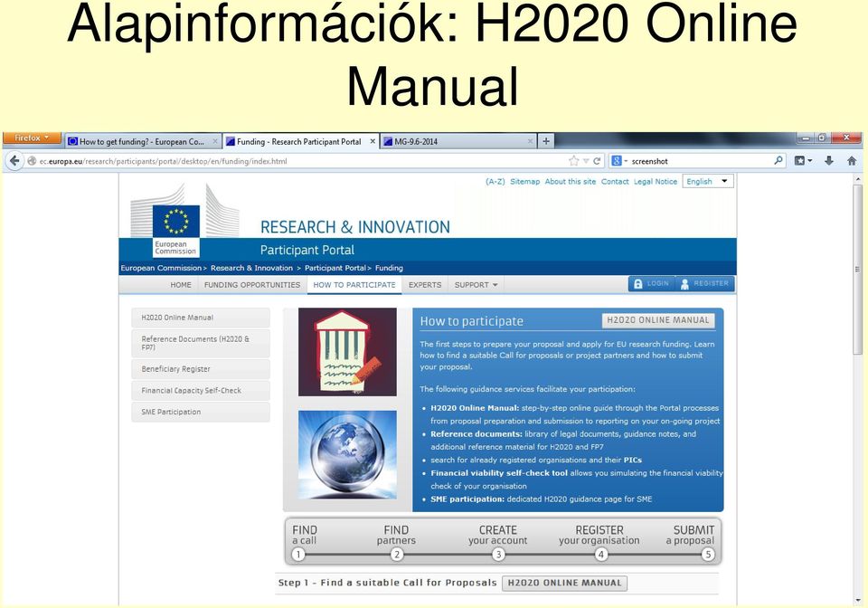Viewport: 868px width, 608px height.
Task: Open Beneficiary Register sidebar item
Action: point(201,369)
